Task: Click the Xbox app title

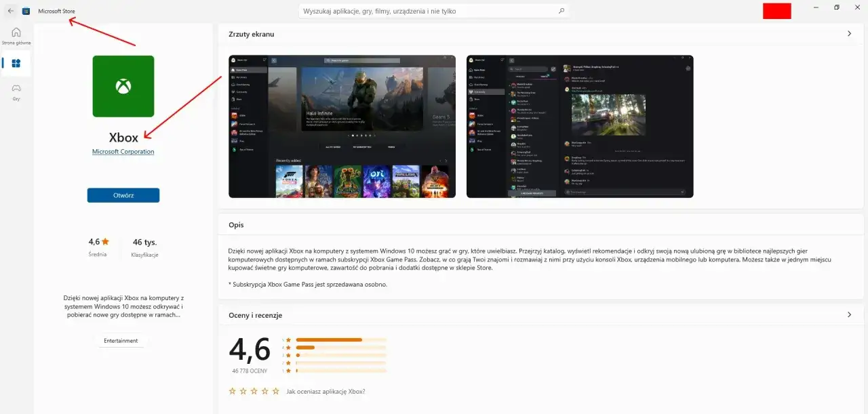Action: (123, 138)
